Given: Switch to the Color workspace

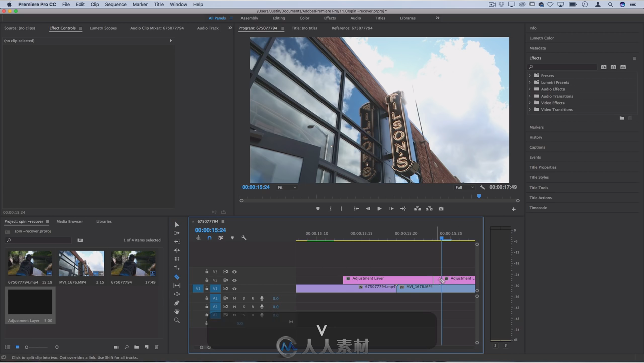Looking at the screenshot, I should pyautogui.click(x=305, y=18).
